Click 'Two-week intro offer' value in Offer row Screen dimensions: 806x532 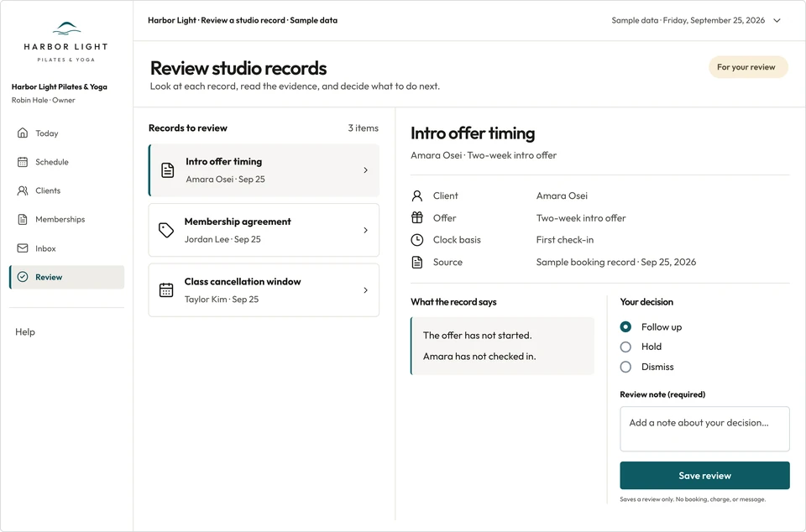[x=581, y=217]
